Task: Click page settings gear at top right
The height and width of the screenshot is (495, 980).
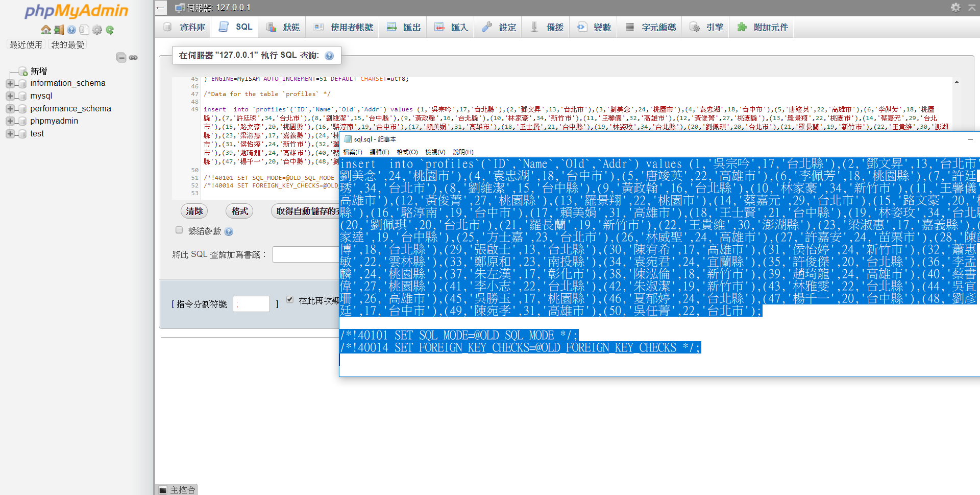Action: [955, 7]
